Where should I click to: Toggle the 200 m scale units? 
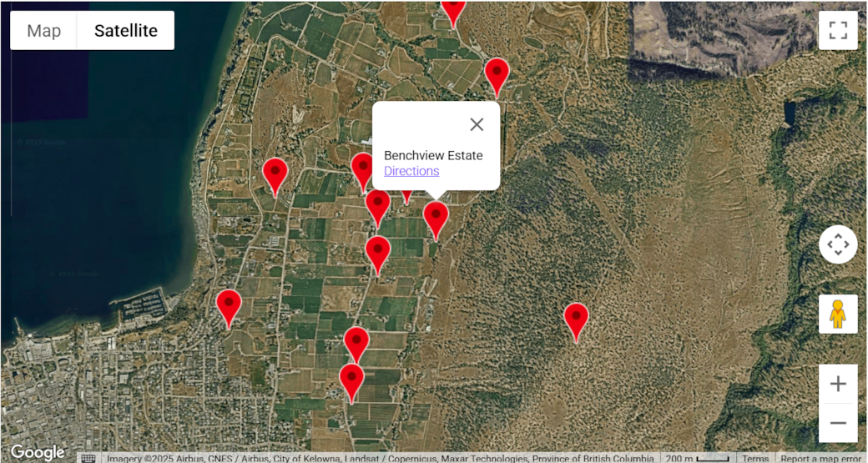point(697,459)
